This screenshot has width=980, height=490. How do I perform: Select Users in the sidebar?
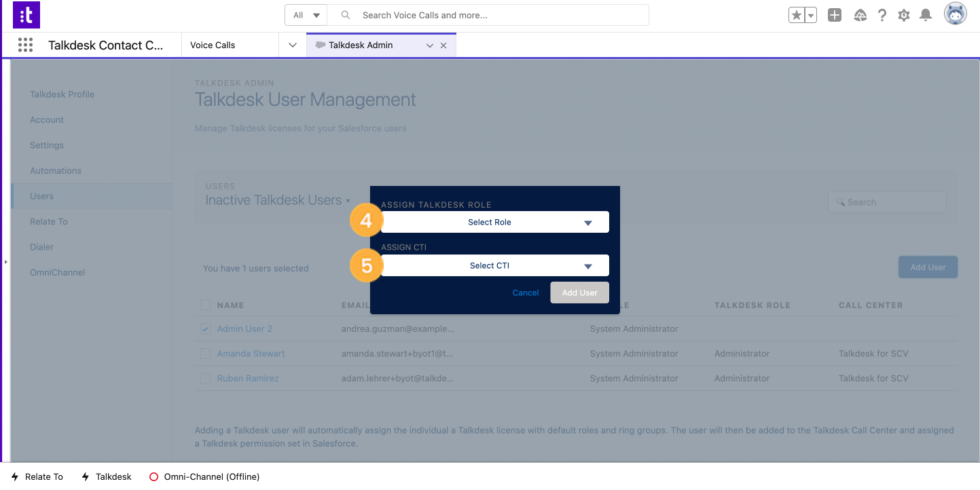tap(92, 196)
